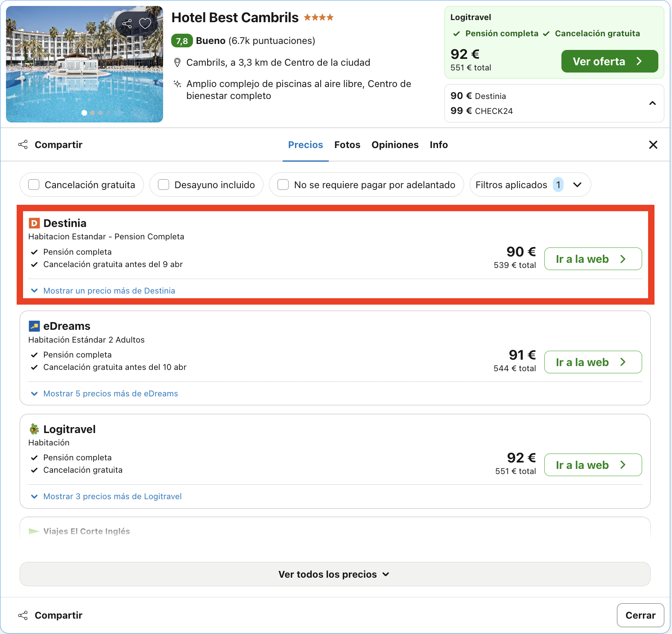
Task: Click the eDreams logo icon
Action: 34,326
